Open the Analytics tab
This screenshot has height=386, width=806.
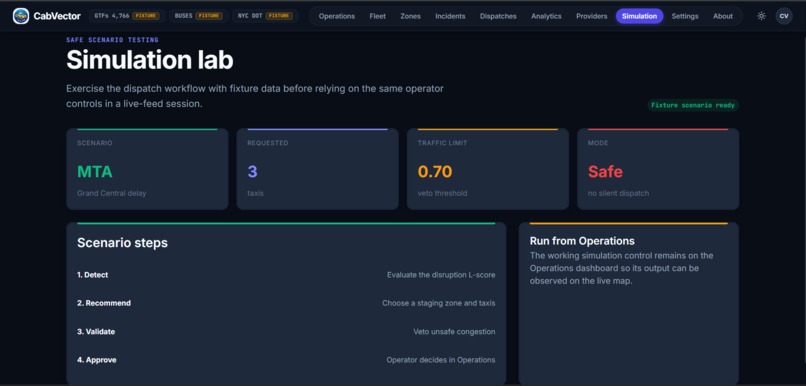546,16
